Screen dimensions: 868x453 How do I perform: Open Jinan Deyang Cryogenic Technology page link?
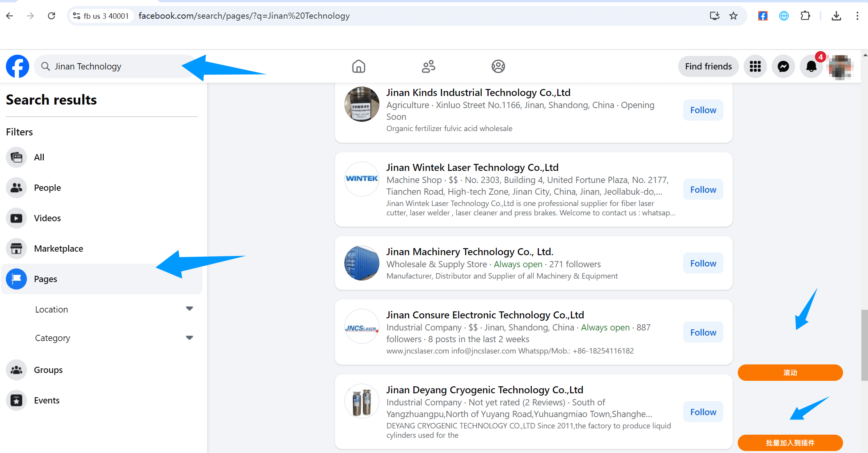click(x=485, y=390)
